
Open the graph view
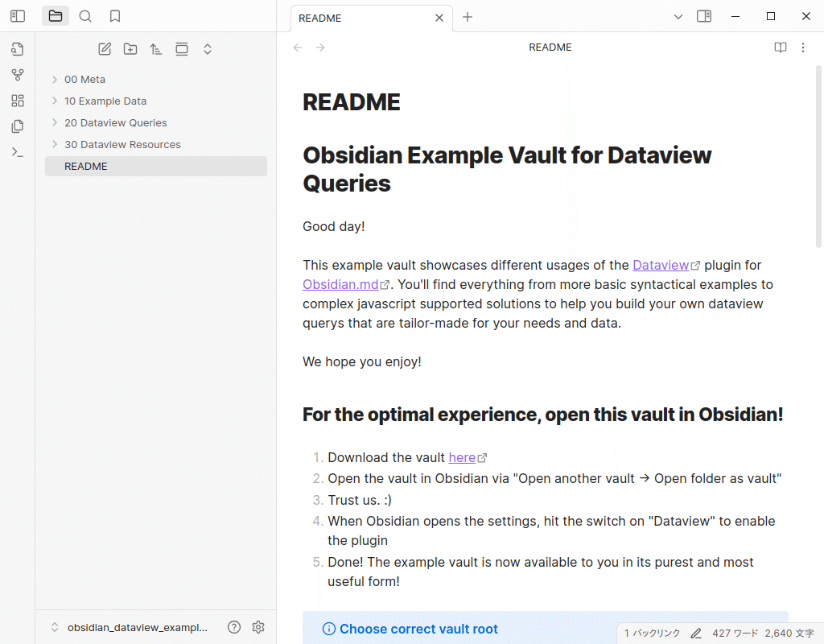pos(17,74)
